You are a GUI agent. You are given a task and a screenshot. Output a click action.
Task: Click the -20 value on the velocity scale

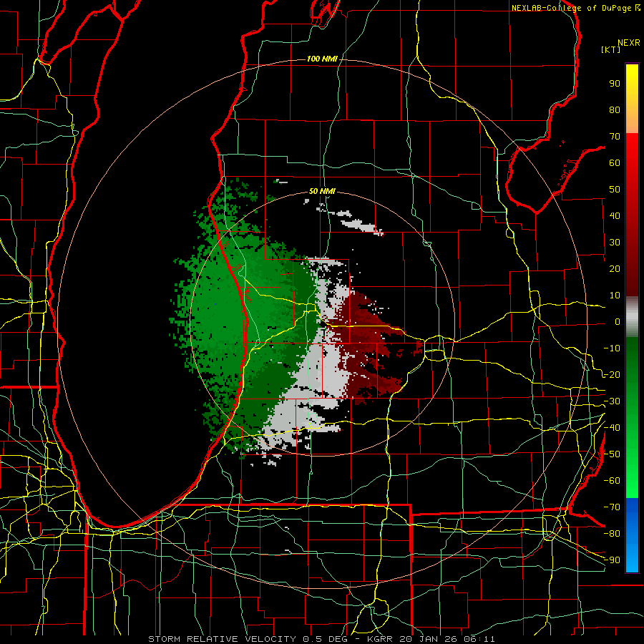click(x=612, y=374)
